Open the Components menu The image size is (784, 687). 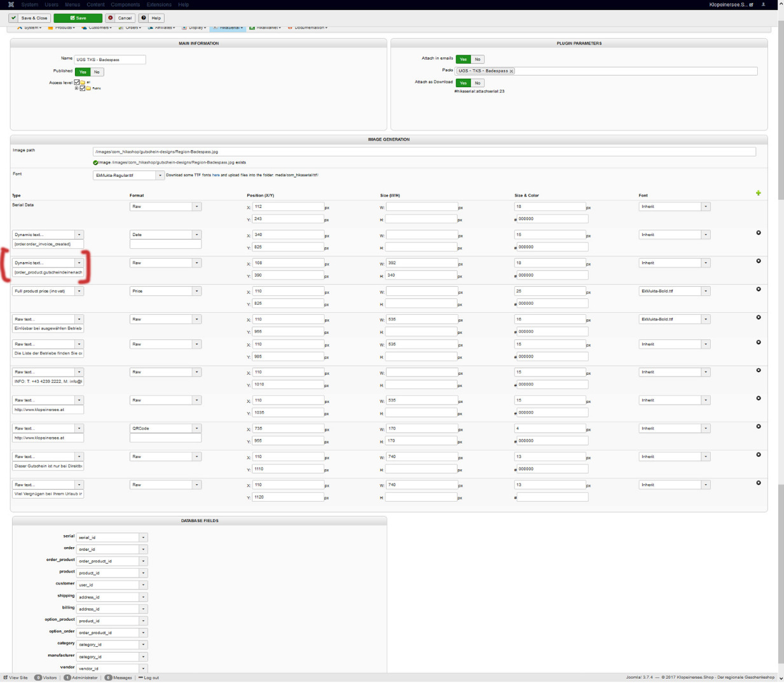(125, 4)
